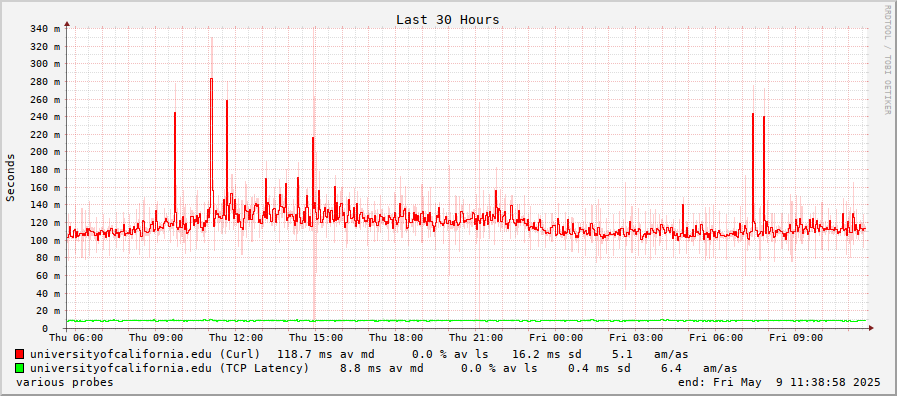Click the 'end: Fri May 9 11:38:58 2025' timestamp
The width and height of the screenshot is (897, 396).
click(x=779, y=382)
